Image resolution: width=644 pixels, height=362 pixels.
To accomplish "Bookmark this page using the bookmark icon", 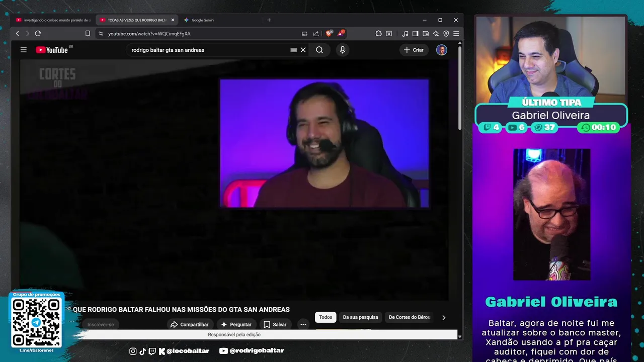I will (x=88, y=34).
